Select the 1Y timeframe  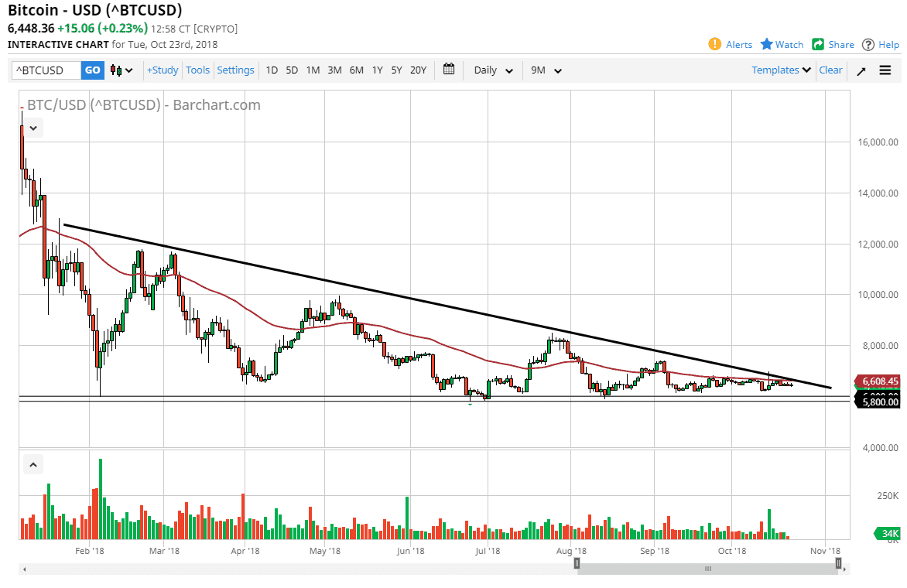pyautogui.click(x=377, y=70)
